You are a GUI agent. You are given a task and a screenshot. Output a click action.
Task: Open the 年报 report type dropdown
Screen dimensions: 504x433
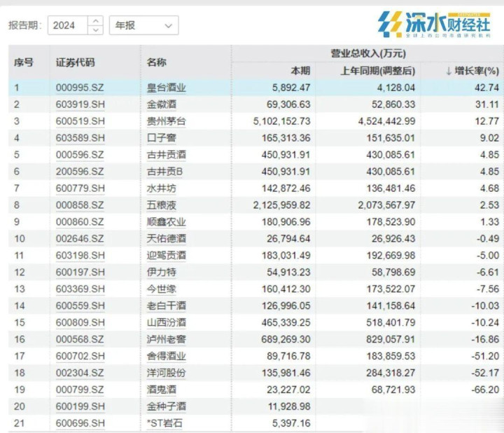pyautogui.click(x=143, y=25)
